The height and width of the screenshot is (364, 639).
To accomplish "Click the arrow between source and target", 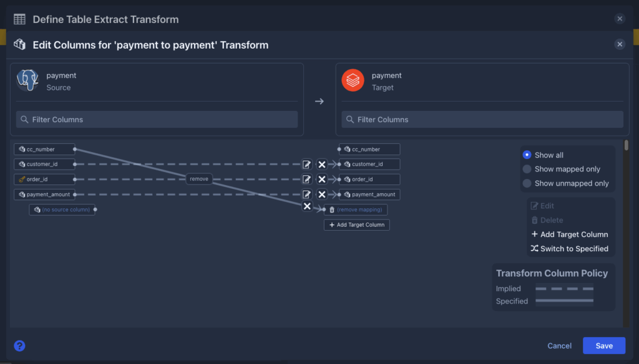I will [x=319, y=101].
